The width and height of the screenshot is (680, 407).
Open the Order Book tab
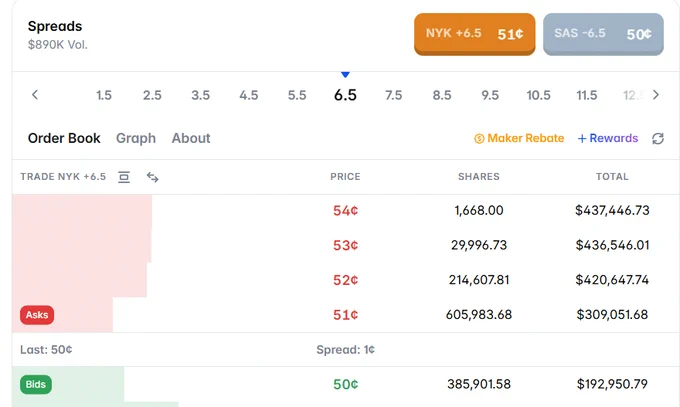point(64,138)
